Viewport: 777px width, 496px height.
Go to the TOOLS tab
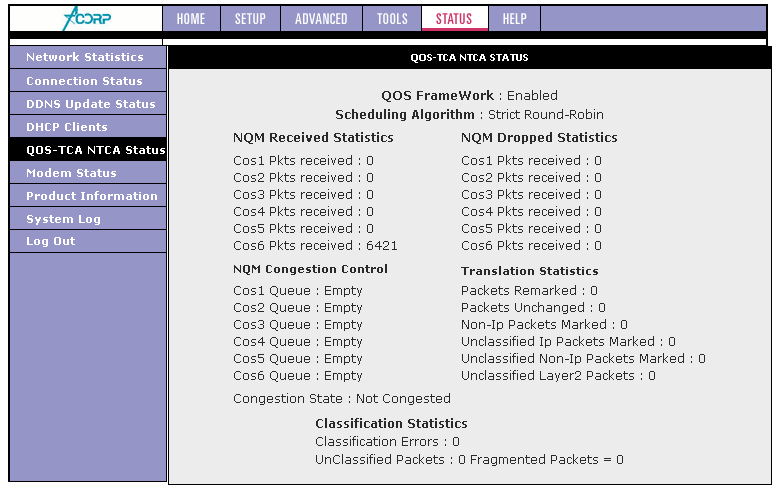(392, 19)
